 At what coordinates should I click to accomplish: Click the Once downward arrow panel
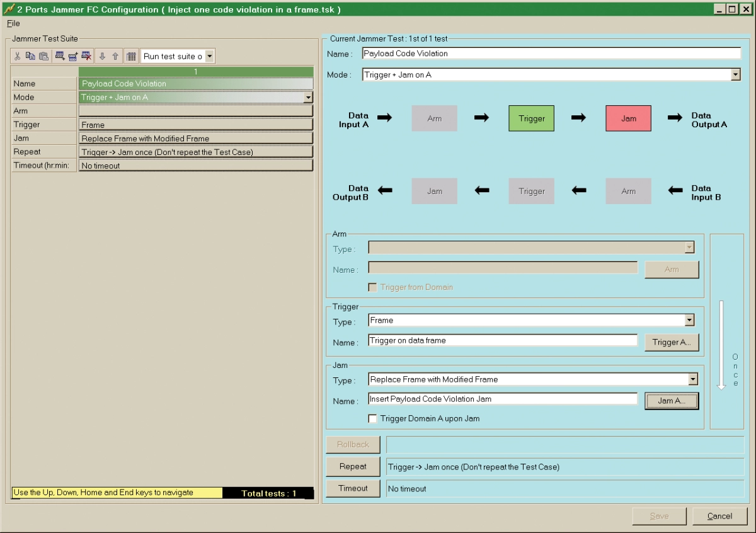(727, 331)
